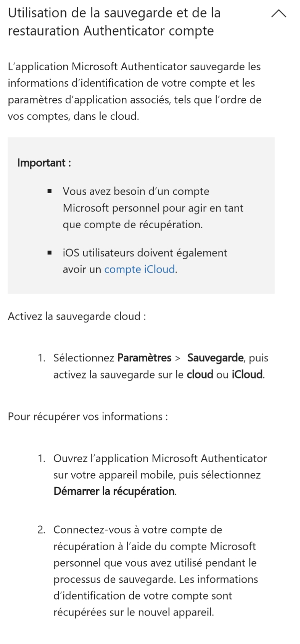
Task: Click the "Important :" note label
Action: pyautogui.click(x=44, y=163)
